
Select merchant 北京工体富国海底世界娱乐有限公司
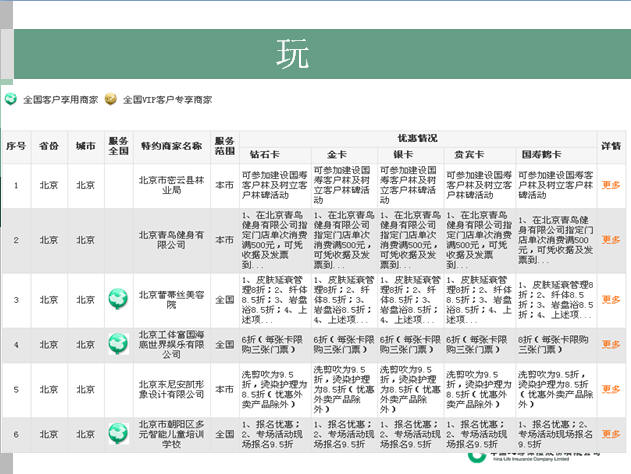(171, 344)
